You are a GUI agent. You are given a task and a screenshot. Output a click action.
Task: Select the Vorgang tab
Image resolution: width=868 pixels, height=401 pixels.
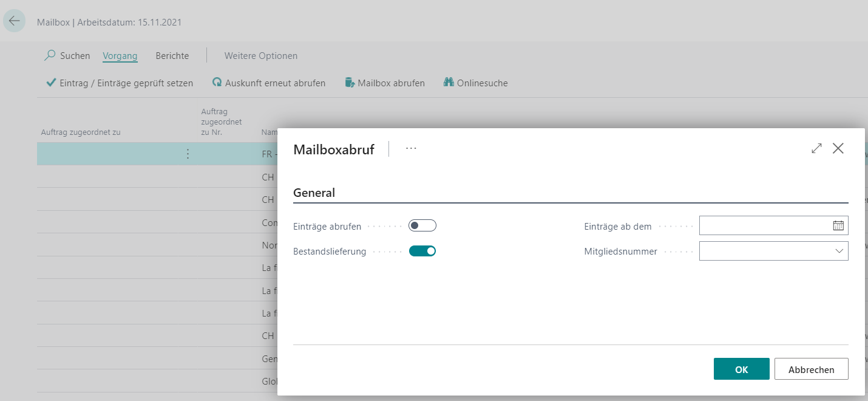point(120,56)
